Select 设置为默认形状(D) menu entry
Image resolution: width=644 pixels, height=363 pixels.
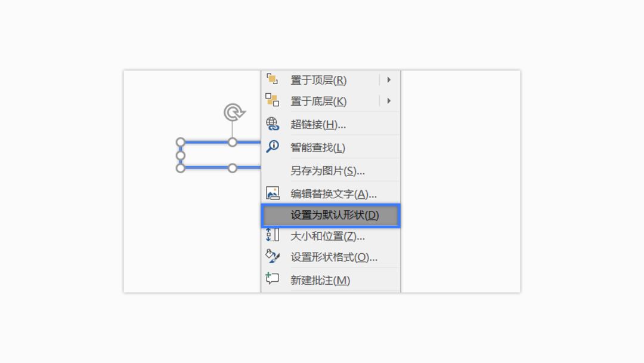(x=330, y=216)
